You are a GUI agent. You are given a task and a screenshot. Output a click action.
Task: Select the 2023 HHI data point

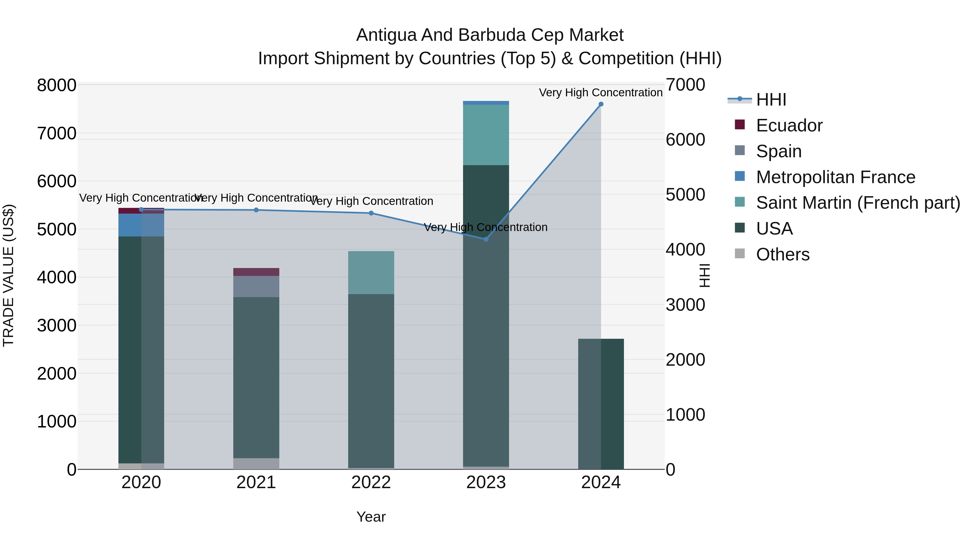pos(486,239)
